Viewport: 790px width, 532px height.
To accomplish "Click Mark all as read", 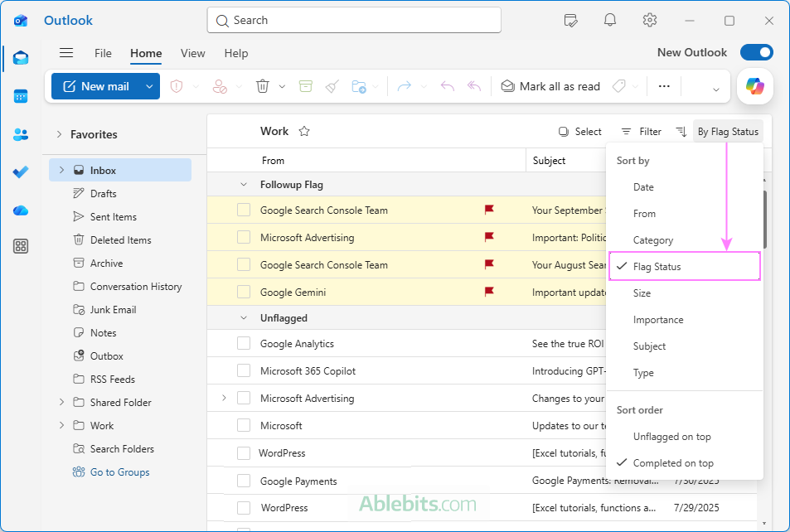I will (550, 87).
